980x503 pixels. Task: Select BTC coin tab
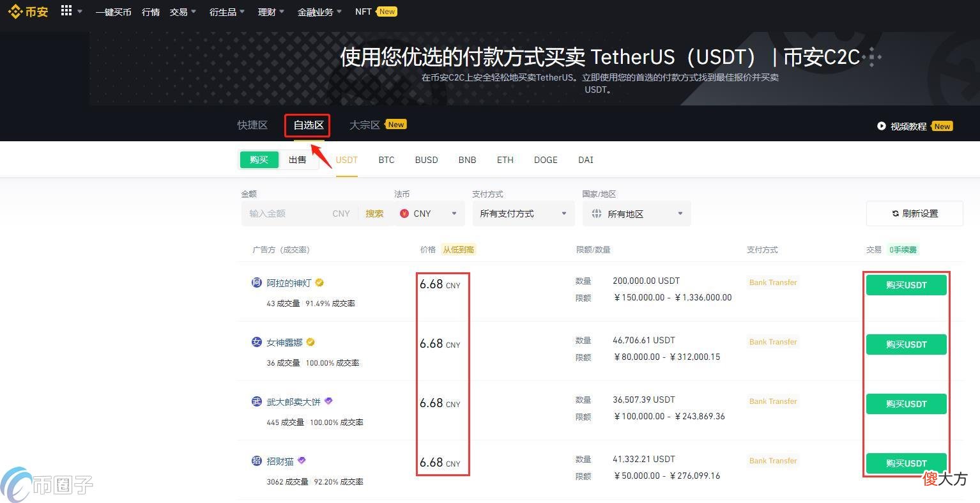[387, 160]
